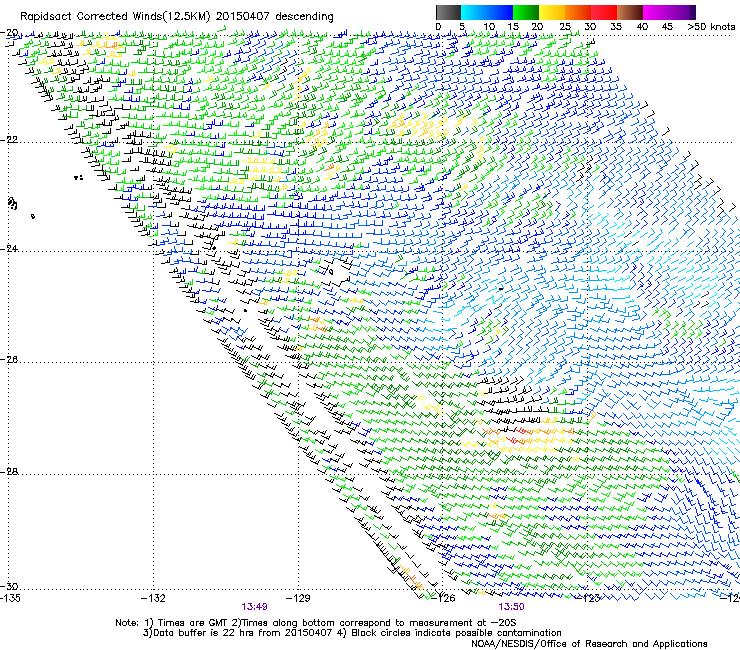The image size is (740, 650).
Task: Click the brown 35-40 knots legend color
Action: 630,12
